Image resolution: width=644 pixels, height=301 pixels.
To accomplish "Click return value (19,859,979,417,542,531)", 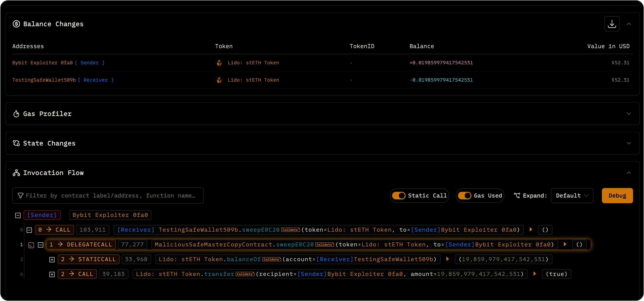I will (503, 259).
